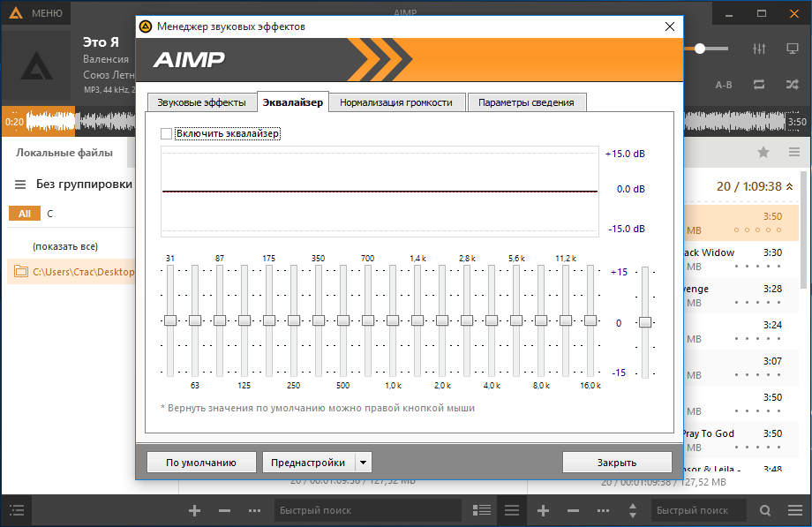
Task: Minimize the AIMP player window
Action: 729,13
